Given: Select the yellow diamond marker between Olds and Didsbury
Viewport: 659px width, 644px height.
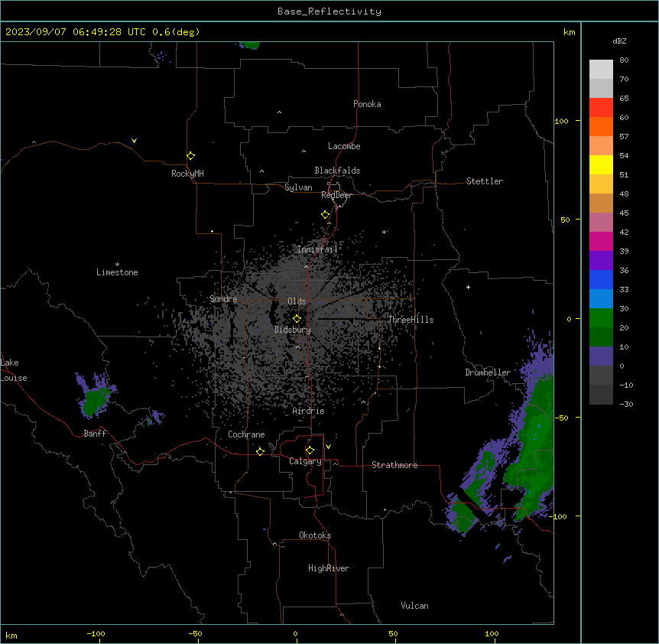Looking at the screenshot, I should tap(297, 319).
